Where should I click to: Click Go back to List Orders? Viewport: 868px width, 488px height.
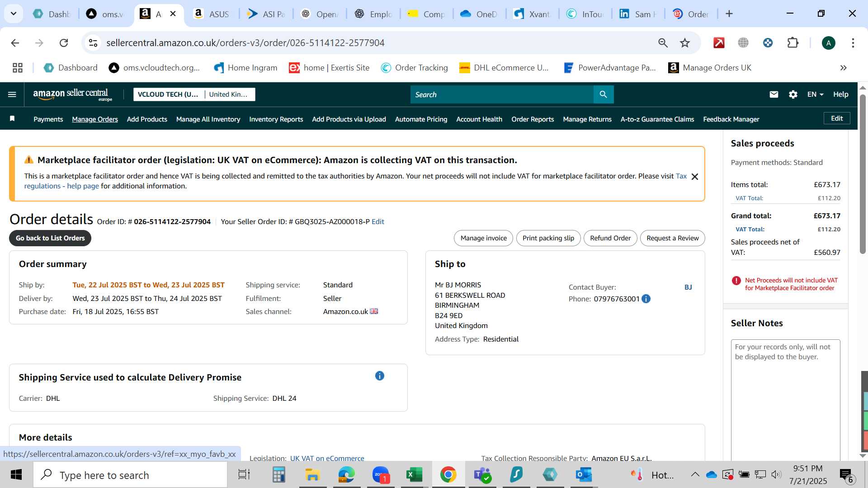[x=50, y=238]
